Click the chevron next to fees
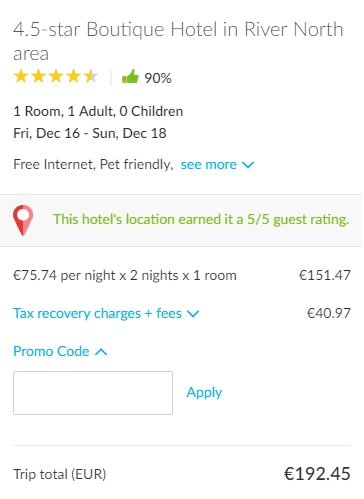 (193, 314)
